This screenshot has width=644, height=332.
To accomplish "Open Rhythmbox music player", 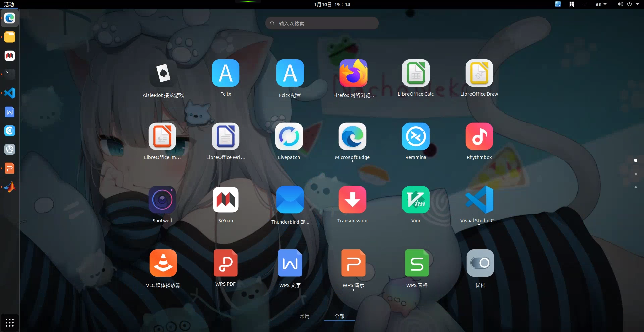I will click(479, 137).
